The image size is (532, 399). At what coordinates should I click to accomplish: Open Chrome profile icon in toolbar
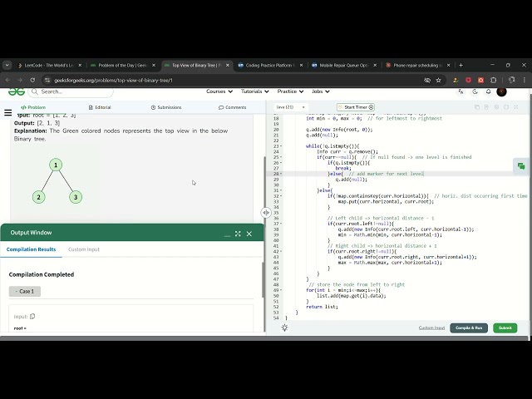coord(512,81)
